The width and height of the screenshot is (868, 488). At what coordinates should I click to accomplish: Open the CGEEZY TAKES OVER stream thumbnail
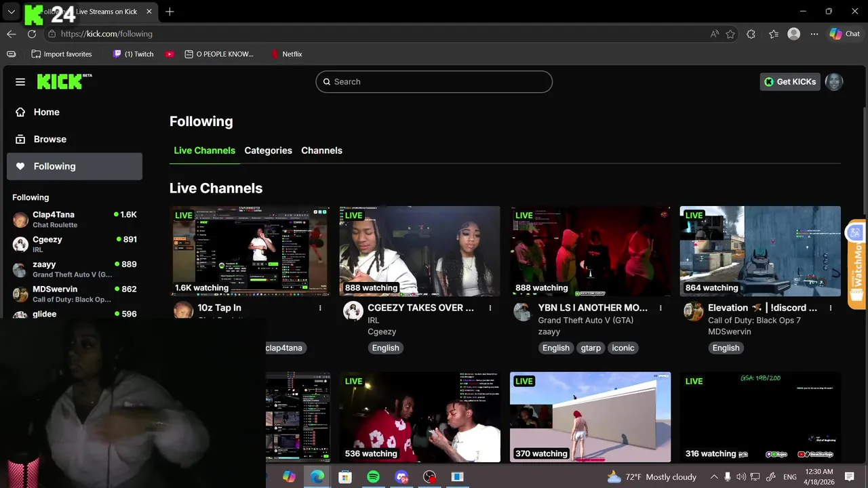pos(420,251)
